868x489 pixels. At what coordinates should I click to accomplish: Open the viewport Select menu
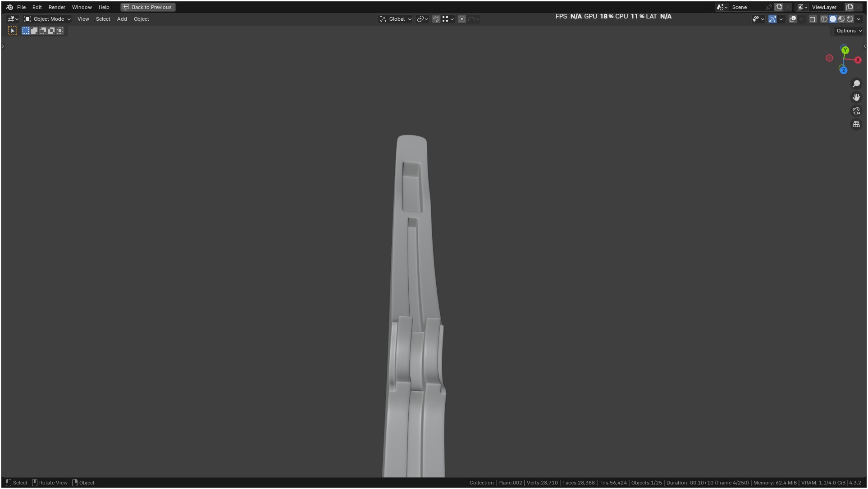[x=103, y=19]
